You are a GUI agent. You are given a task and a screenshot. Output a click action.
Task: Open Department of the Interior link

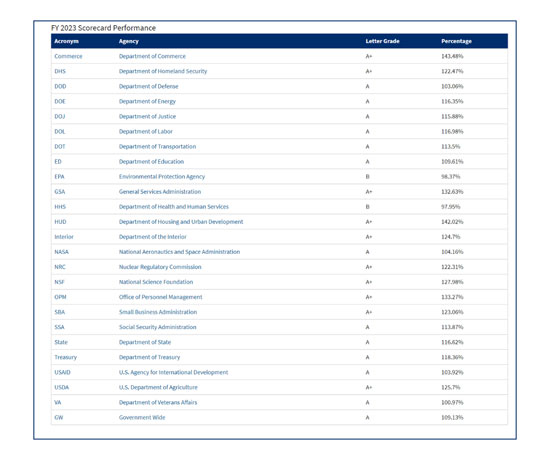[x=153, y=237]
